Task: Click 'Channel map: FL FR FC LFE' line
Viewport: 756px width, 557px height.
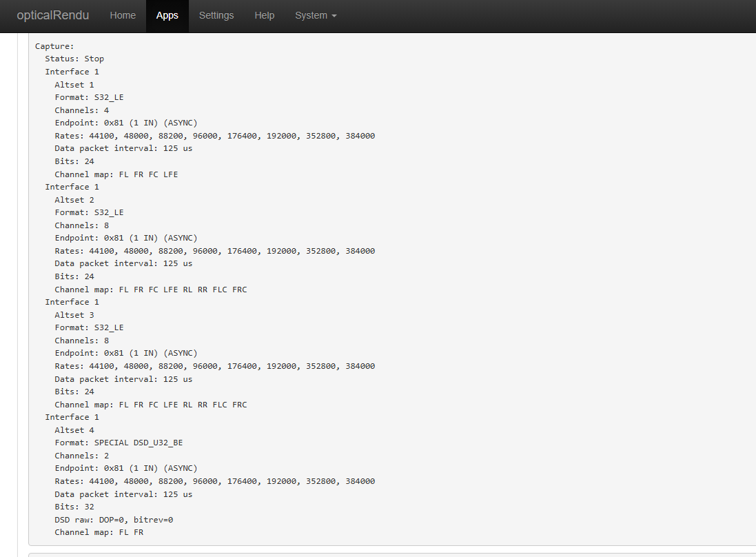Action: click(x=116, y=174)
